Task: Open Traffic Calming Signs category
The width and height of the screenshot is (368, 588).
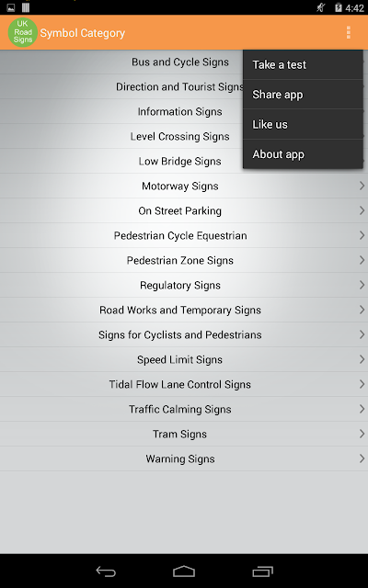Action: click(x=184, y=409)
